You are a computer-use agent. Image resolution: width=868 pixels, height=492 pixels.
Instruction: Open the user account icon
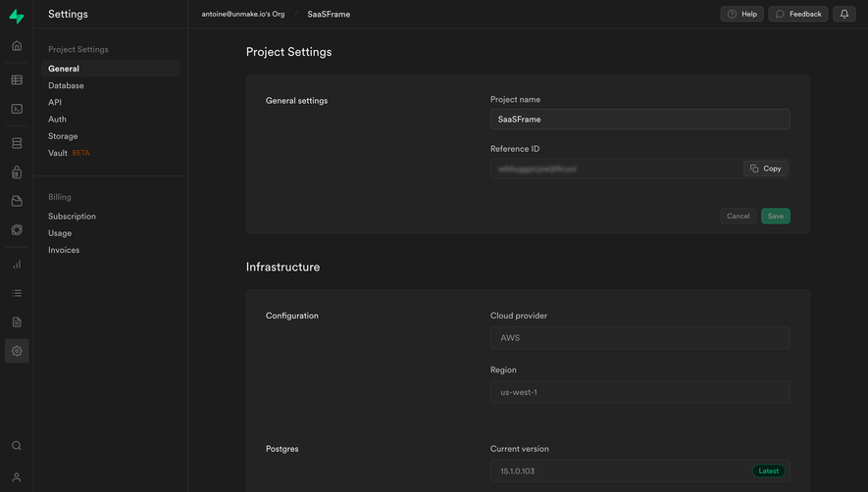point(17,477)
